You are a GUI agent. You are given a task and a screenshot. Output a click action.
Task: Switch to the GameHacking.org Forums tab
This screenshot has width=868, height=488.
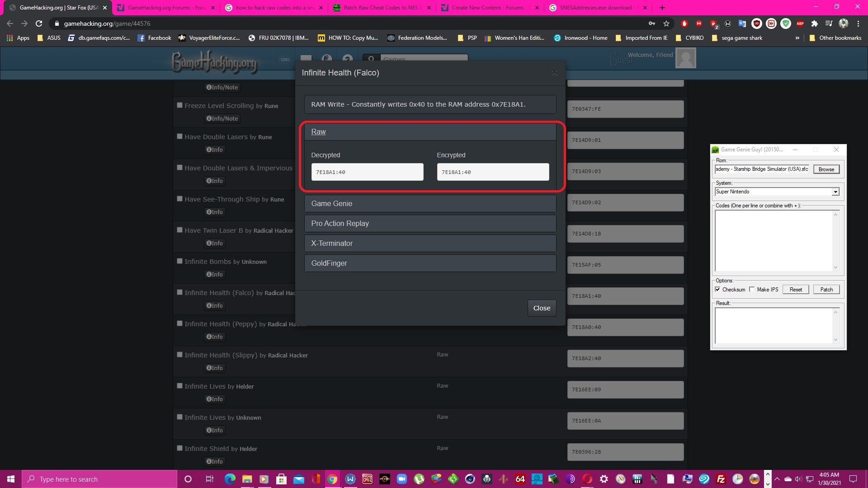(x=165, y=8)
